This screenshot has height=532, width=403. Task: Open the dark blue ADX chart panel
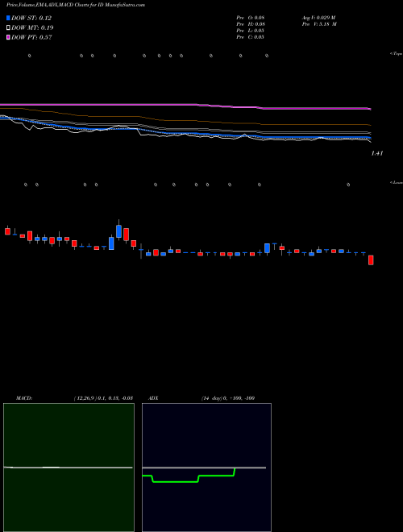click(206, 468)
